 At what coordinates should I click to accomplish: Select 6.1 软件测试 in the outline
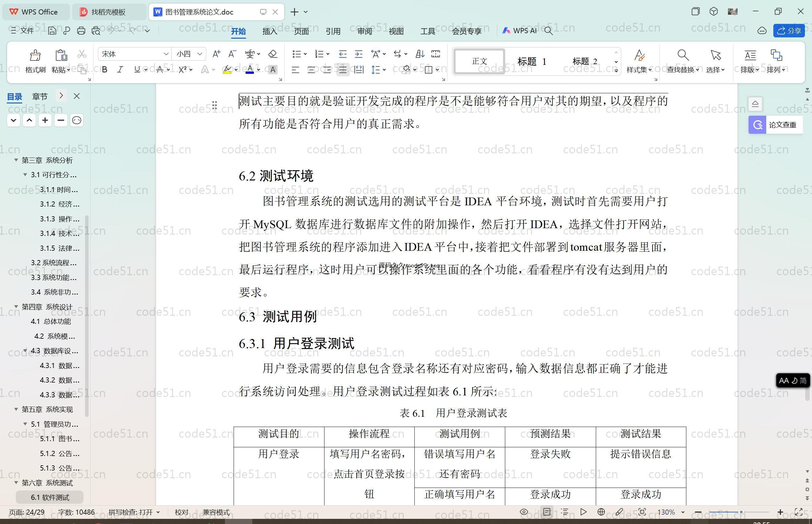[x=50, y=498]
